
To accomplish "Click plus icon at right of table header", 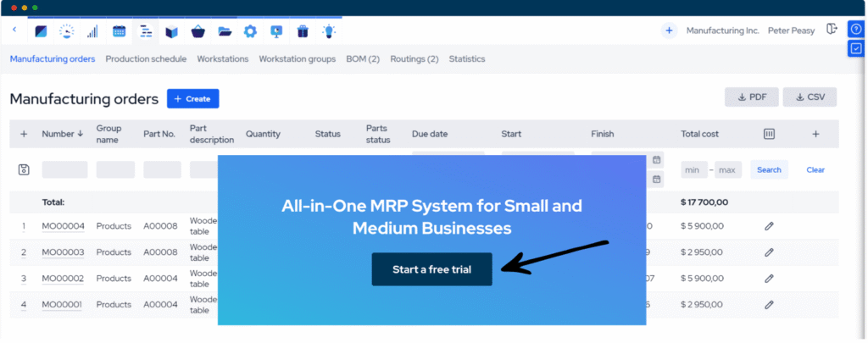I will 815,134.
